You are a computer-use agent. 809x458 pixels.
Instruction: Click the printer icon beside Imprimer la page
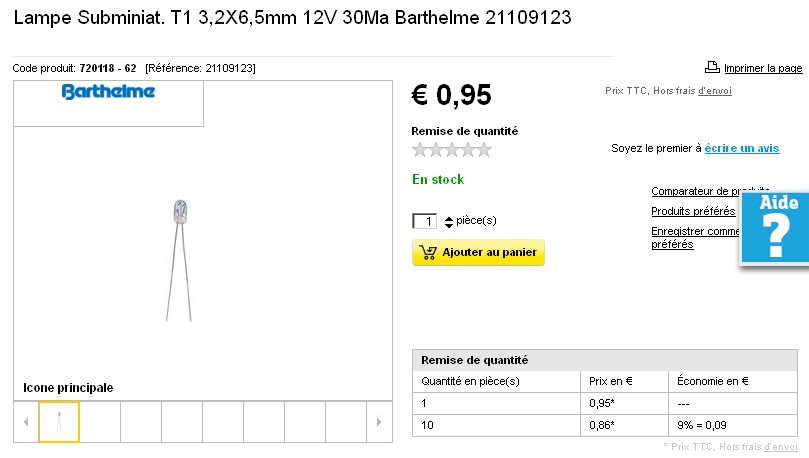coord(712,67)
